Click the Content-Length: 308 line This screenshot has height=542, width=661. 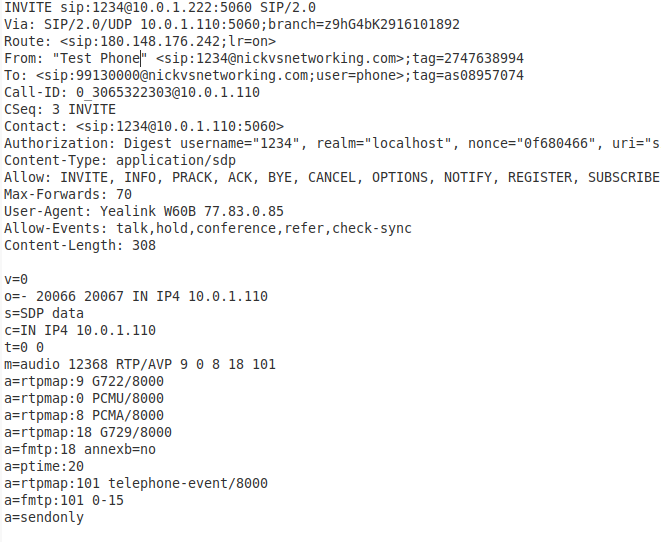click(80, 245)
